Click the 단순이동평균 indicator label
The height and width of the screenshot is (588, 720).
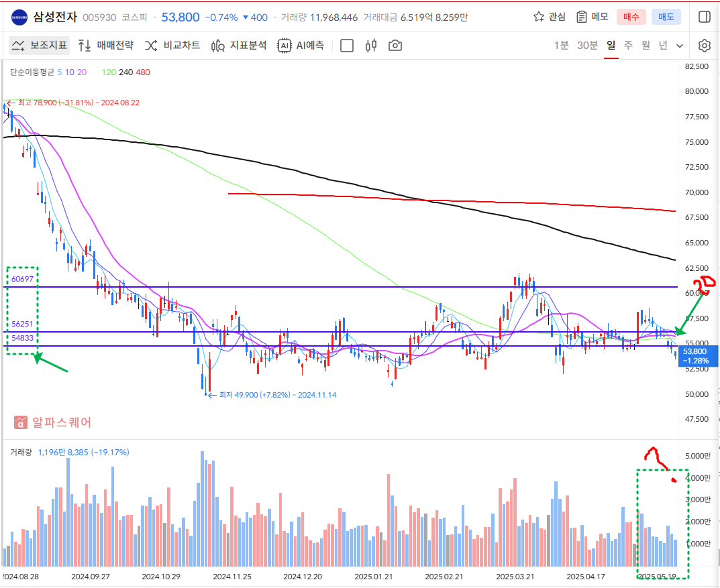point(32,72)
